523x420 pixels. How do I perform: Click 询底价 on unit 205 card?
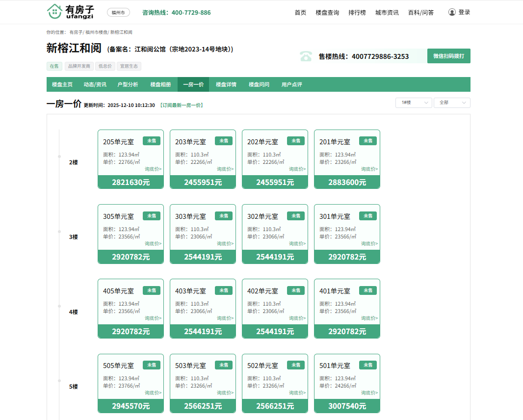coord(153,169)
